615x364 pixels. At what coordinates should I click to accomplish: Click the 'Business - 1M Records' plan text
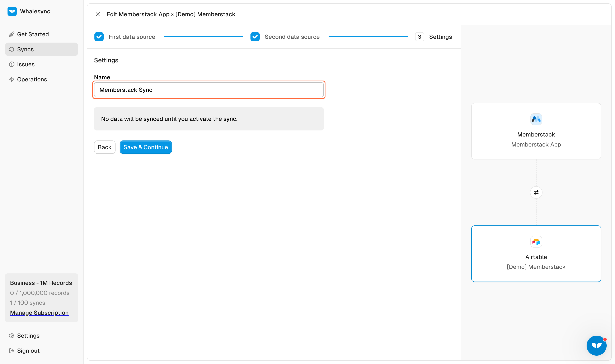[41, 283]
